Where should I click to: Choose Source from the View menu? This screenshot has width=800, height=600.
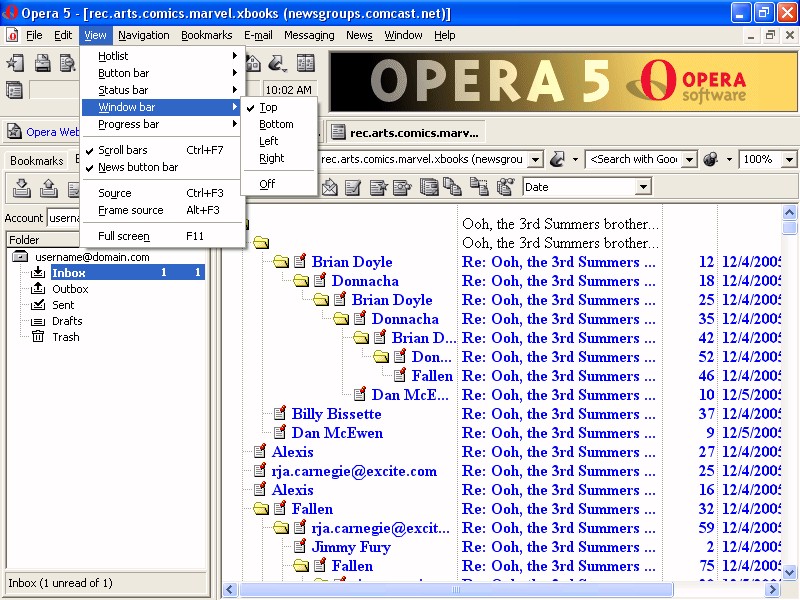tap(162, 193)
